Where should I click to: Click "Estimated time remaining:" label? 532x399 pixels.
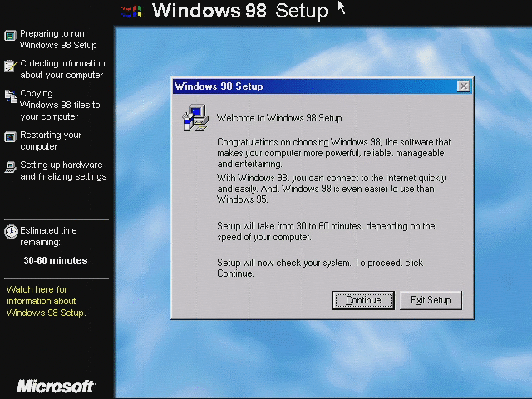(48, 236)
